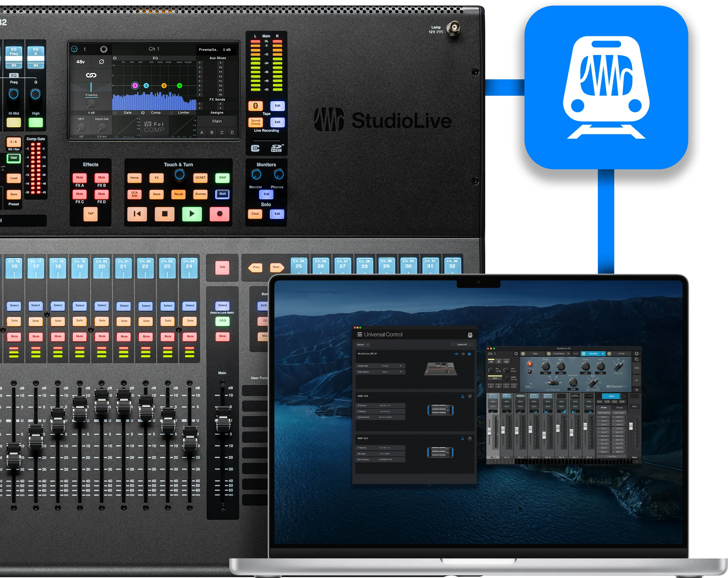Tap the polarity invert icon on touchscreen

pyautogui.click(x=101, y=62)
